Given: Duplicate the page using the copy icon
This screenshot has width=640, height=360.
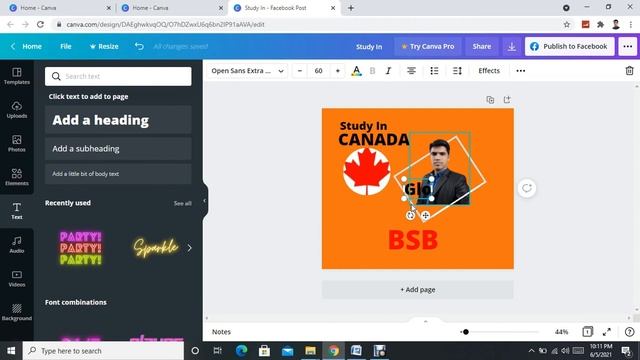Looking at the screenshot, I should [490, 100].
